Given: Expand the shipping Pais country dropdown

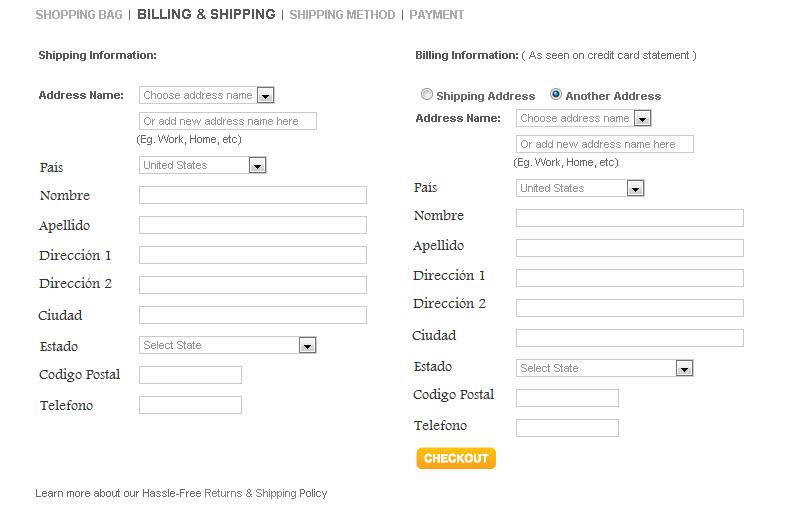Looking at the screenshot, I should pos(202,166).
